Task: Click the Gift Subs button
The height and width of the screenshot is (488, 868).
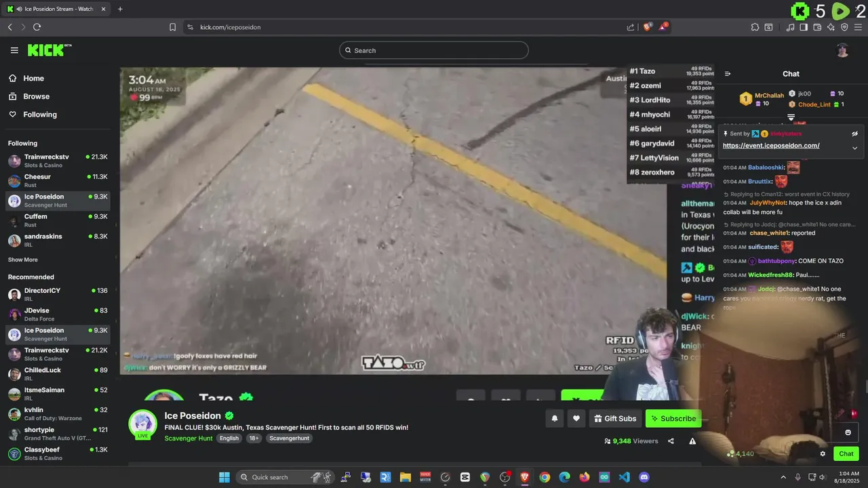Action: click(x=615, y=419)
